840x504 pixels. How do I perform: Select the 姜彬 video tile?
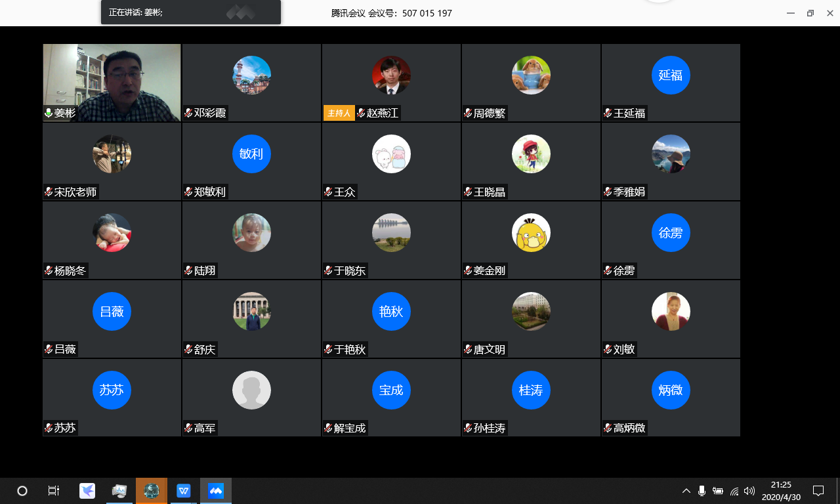point(112,79)
